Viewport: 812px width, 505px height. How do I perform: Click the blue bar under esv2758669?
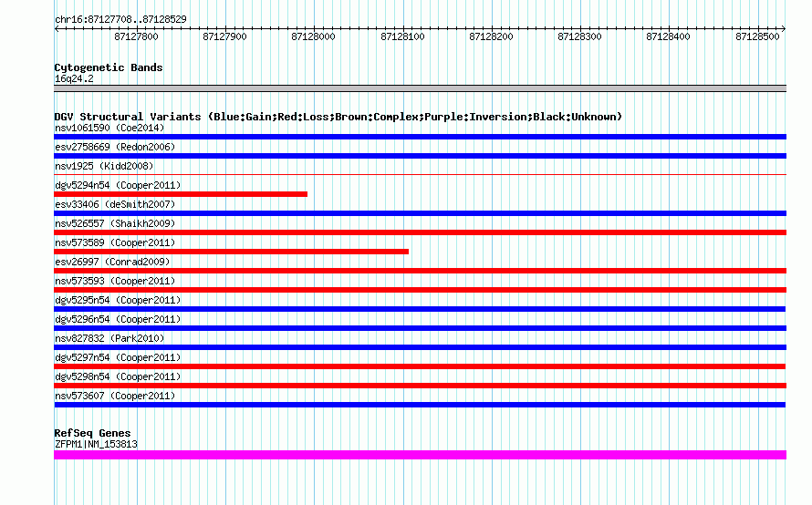[x=420, y=156]
